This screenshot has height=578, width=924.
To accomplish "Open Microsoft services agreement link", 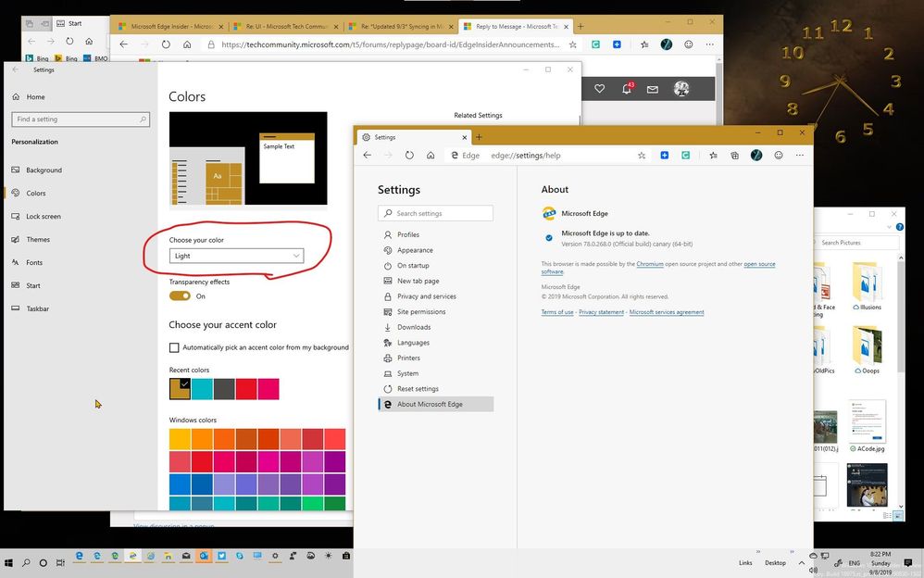I will 667,312.
